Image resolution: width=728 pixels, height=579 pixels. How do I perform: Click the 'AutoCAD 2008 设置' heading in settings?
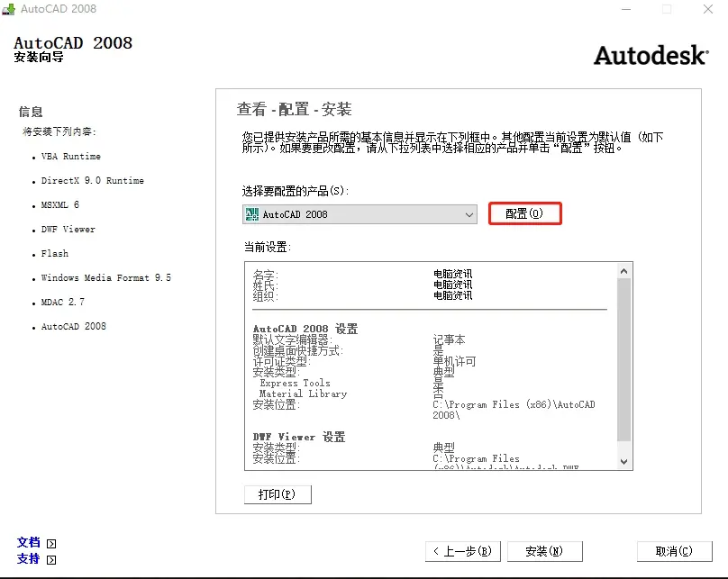(305, 329)
